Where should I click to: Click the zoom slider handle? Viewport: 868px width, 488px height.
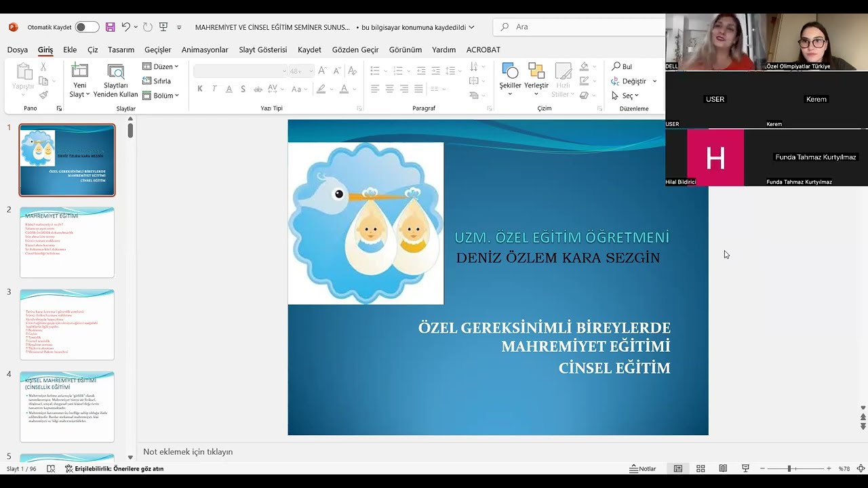coord(789,468)
